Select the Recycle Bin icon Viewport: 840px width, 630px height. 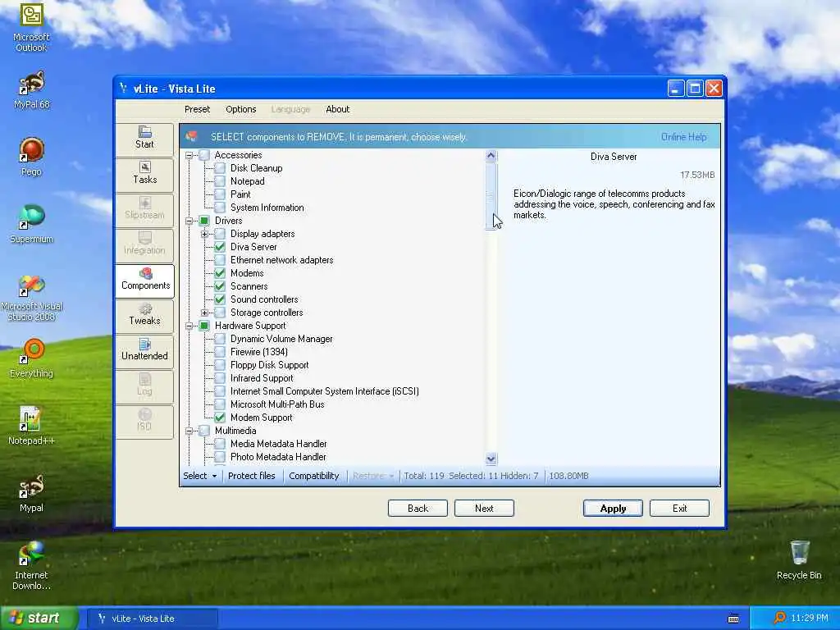[x=799, y=559]
